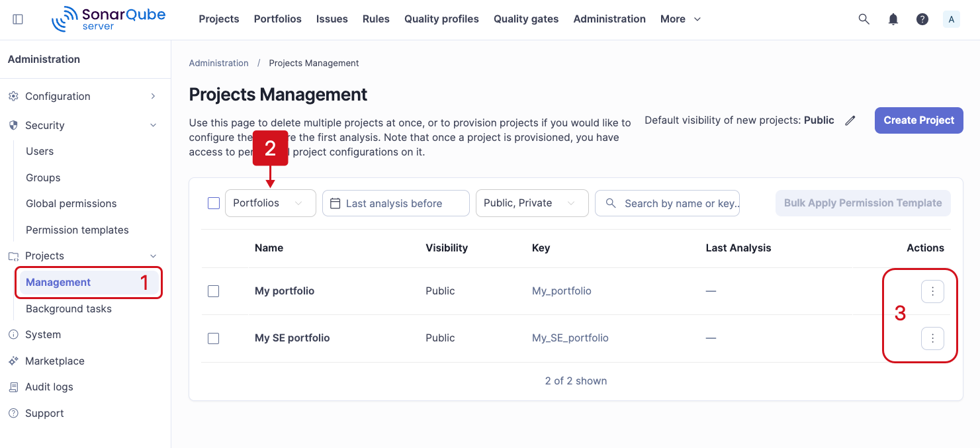Select Management under Projects
This screenshot has height=448, width=980.
[x=89, y=283]
